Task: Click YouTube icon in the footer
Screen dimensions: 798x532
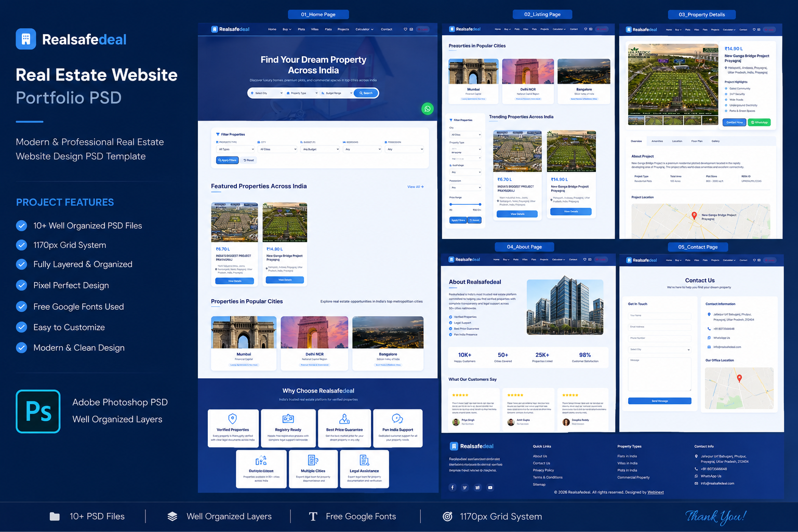Action: (x=490, y=487)
